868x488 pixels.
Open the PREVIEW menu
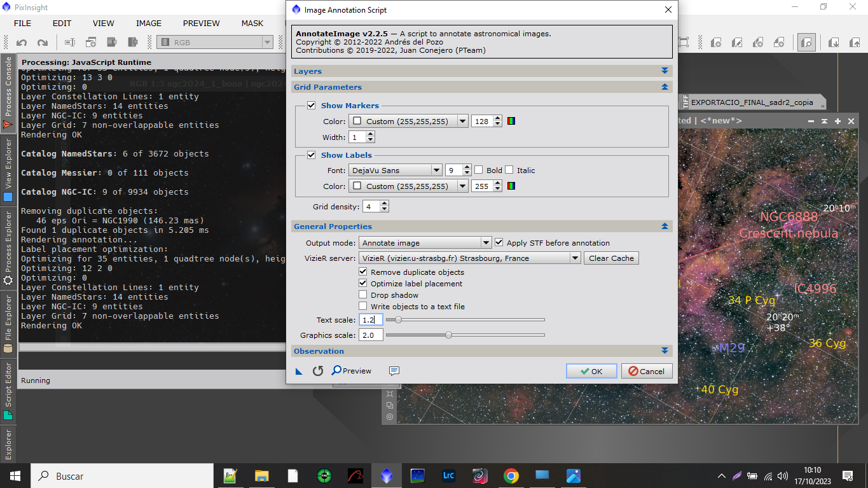tap(202, 24)
